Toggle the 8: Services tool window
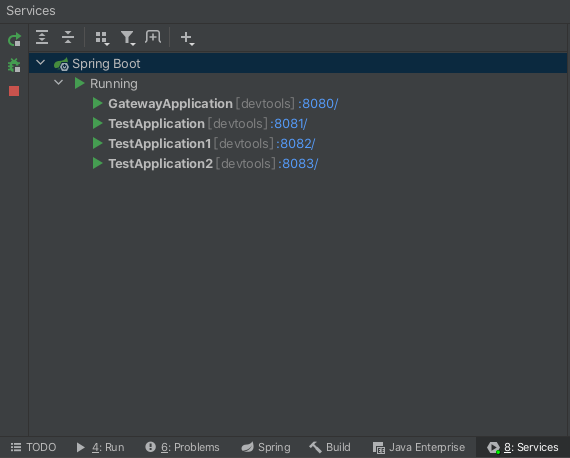Viewport: 570px width, 458px height. pos(522,447)
